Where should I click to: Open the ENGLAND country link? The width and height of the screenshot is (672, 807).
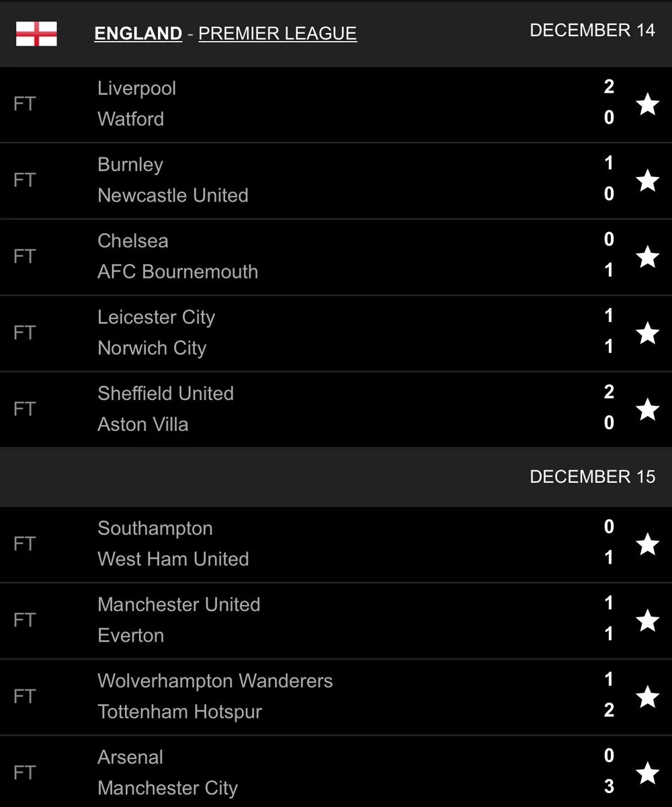tap(138, 34)
